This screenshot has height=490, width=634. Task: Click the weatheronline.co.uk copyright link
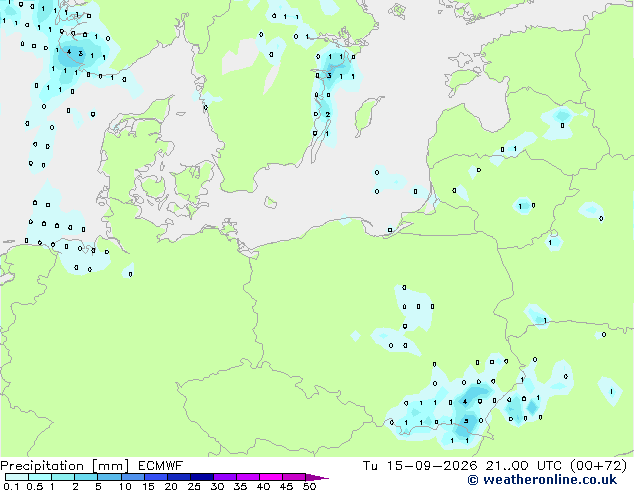(542, 480)
